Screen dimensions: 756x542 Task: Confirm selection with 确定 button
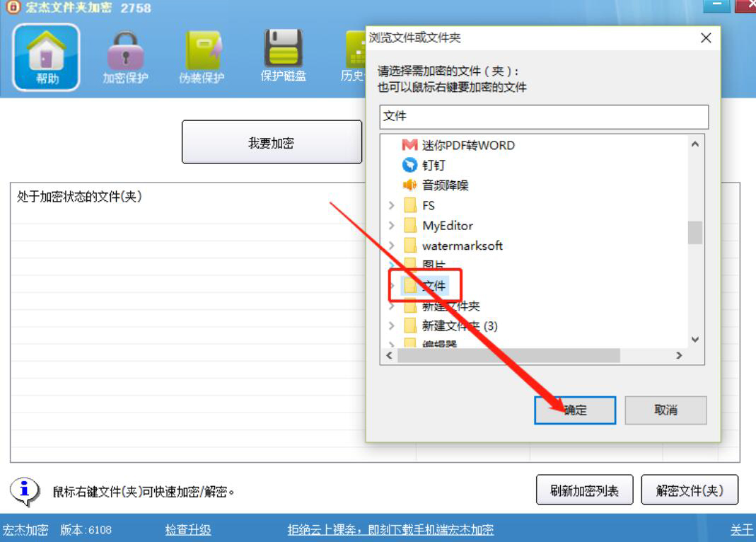575,410
